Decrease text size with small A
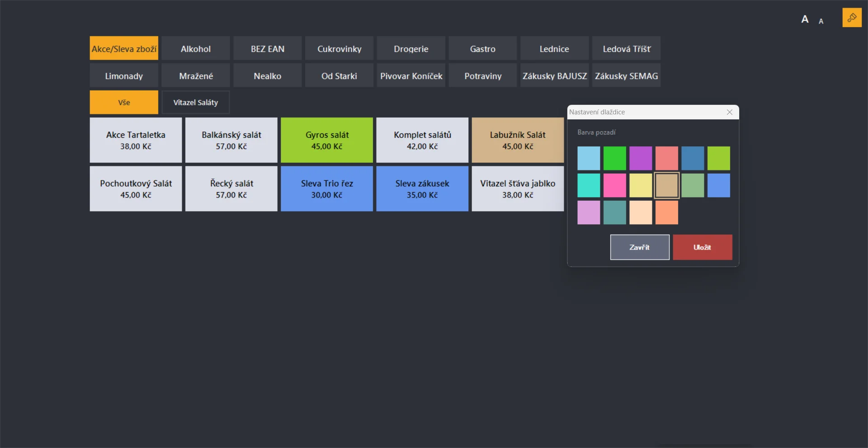The image size is (868, 448). click(821, 21)
